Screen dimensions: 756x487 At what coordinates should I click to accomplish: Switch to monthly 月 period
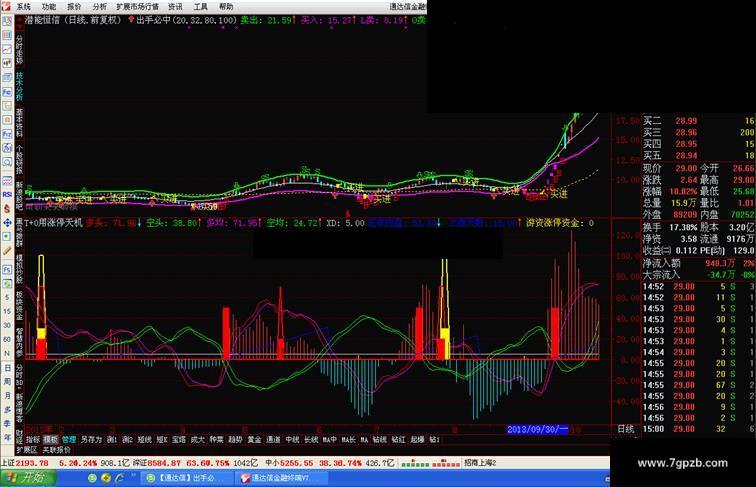pos(7,395)
